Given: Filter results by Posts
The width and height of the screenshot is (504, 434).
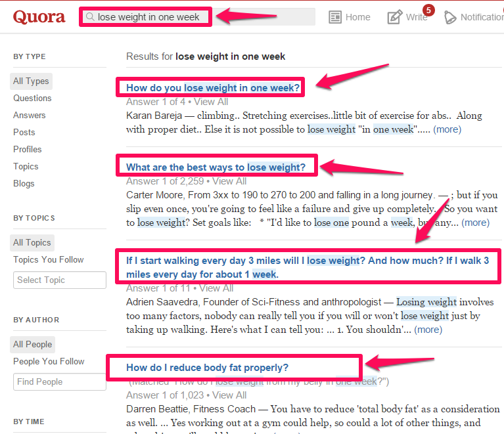Looking at the screenshot, I should (x=24, y=133).
